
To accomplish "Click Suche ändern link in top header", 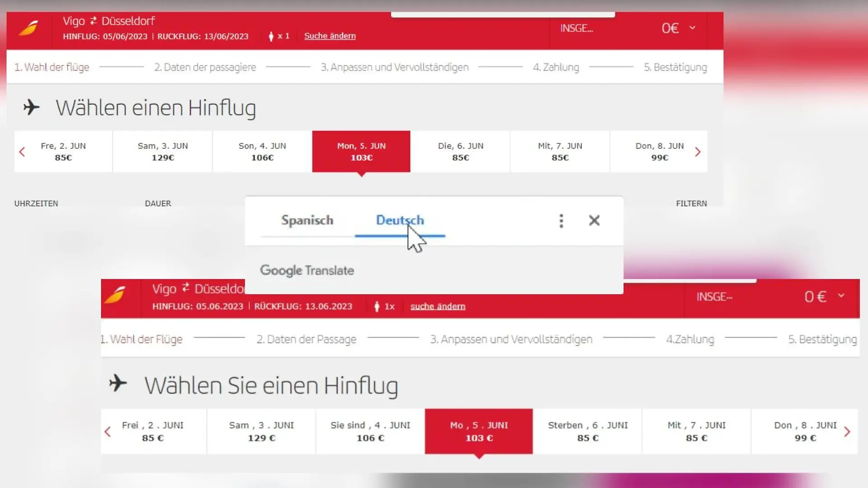I will (330, 36).
